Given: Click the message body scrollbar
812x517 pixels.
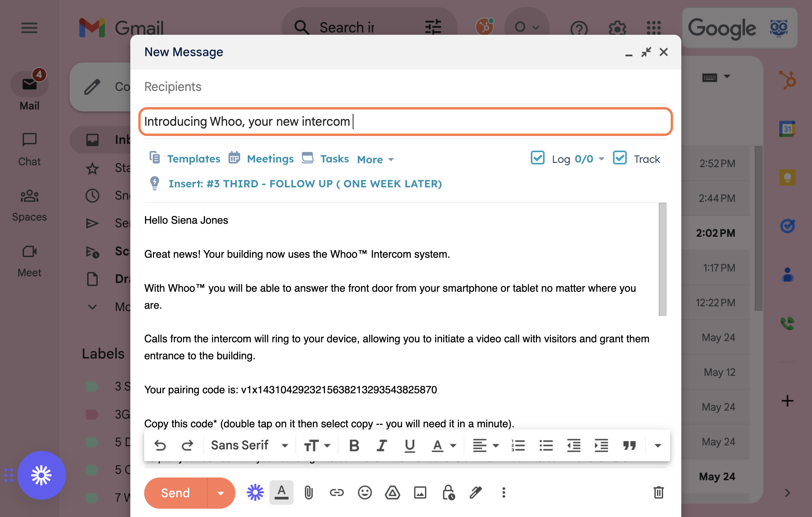Looking at the screenshot, I should click(x=662, y=259).
